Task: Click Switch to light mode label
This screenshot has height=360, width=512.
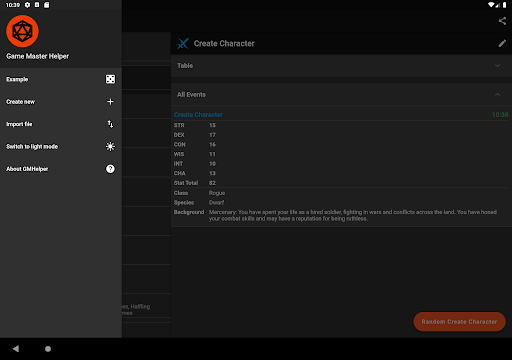Action: 32,147
